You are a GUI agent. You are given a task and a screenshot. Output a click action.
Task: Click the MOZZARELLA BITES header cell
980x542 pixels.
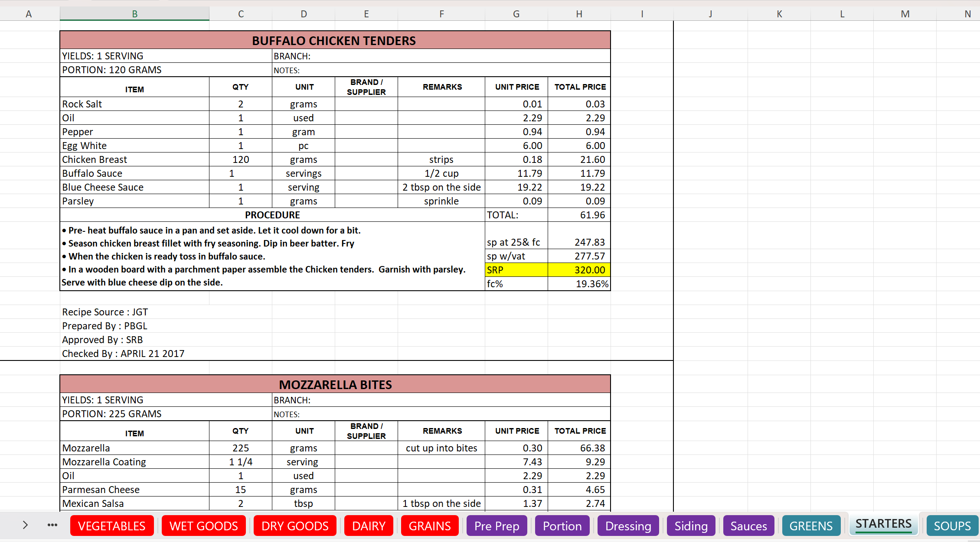(x=334, y=385)
